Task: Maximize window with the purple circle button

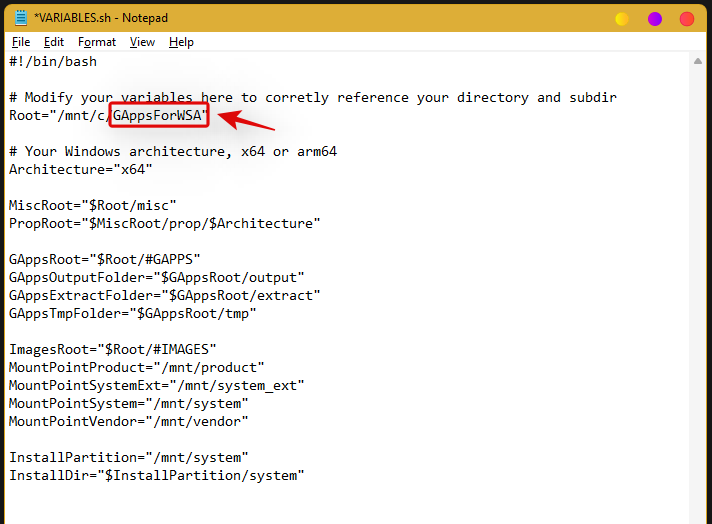Action: pos(654,19)
